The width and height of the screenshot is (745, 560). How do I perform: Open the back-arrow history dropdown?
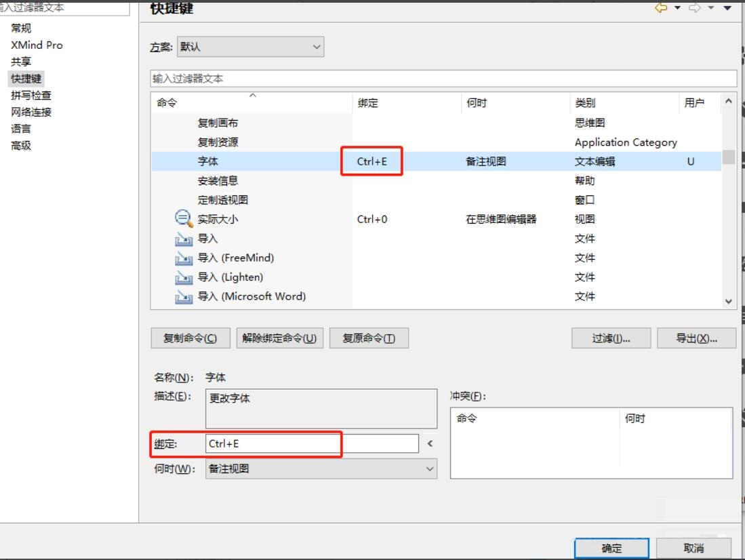(677, 7)
